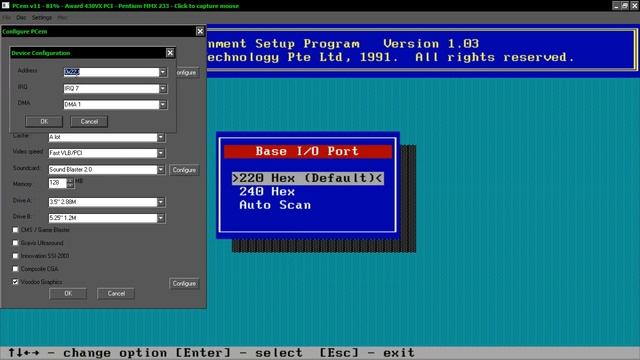Click the highlighted Address input field
640x360 pixels.
[x=111, y=72]
